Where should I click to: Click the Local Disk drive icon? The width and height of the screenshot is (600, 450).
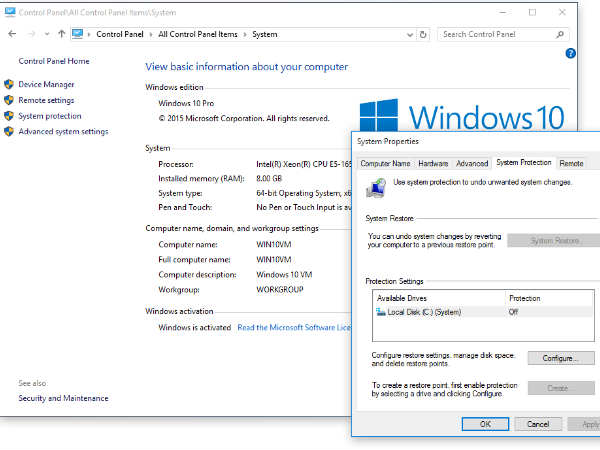[380, 312]
